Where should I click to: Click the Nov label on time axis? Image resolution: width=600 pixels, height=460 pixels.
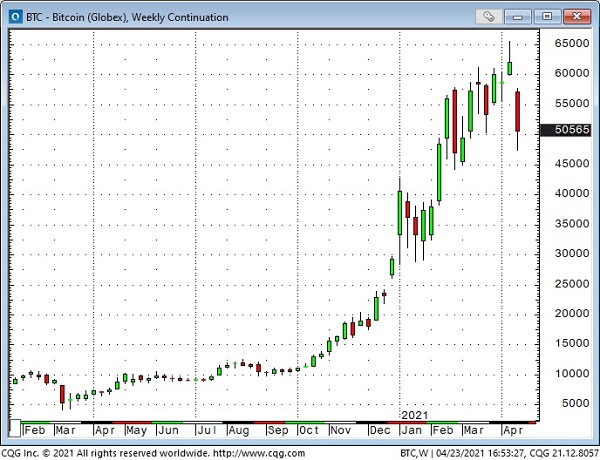point(341,431)
